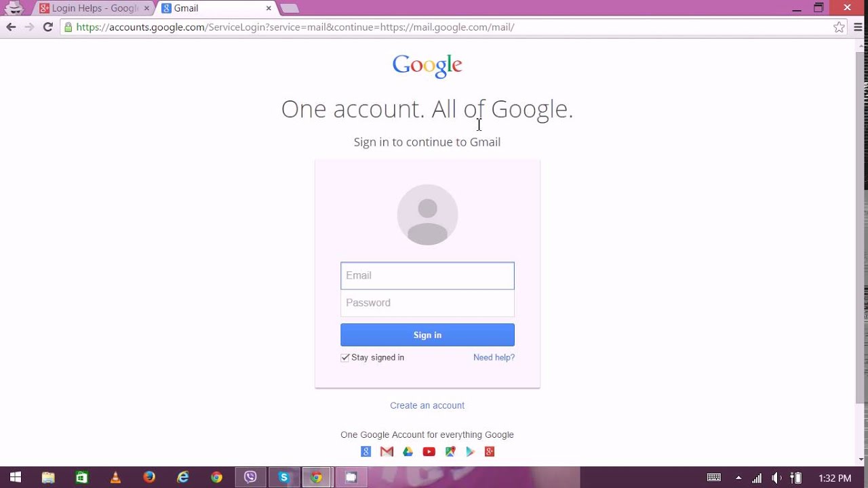The height and width of the screenshot is (488, 868).
Task: Click the Google+ product icon
Action: click(x=490, y=451)
